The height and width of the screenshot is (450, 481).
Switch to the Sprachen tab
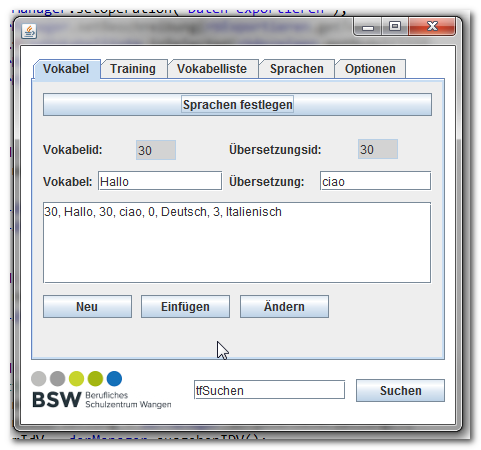297,69
